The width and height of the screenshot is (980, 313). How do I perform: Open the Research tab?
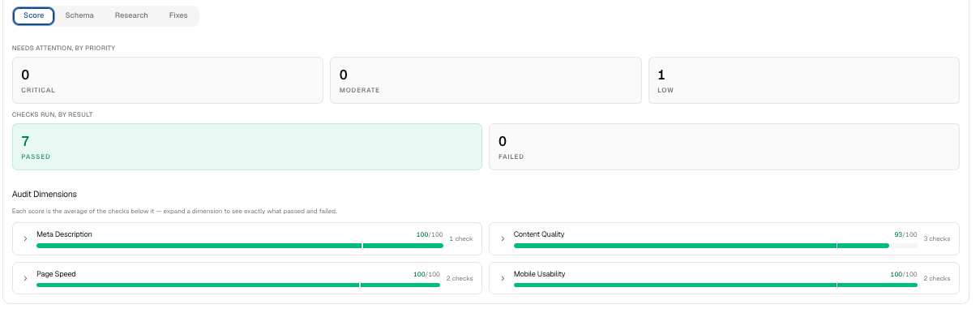point(131,15)
